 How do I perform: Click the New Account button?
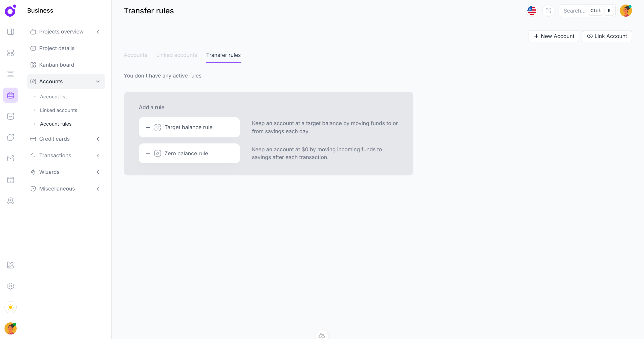pos(554,36)
